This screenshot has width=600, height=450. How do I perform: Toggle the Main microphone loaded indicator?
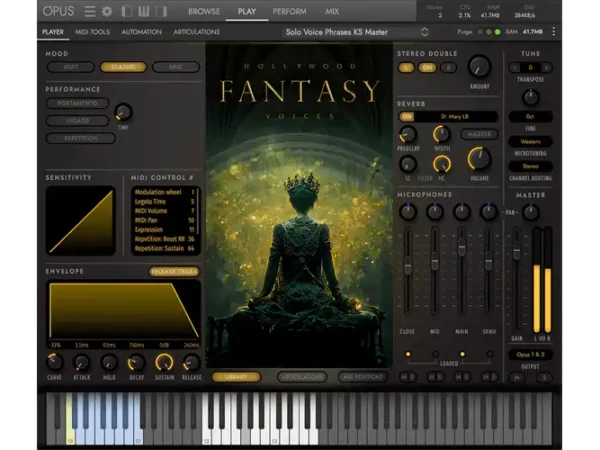point(462,354)
